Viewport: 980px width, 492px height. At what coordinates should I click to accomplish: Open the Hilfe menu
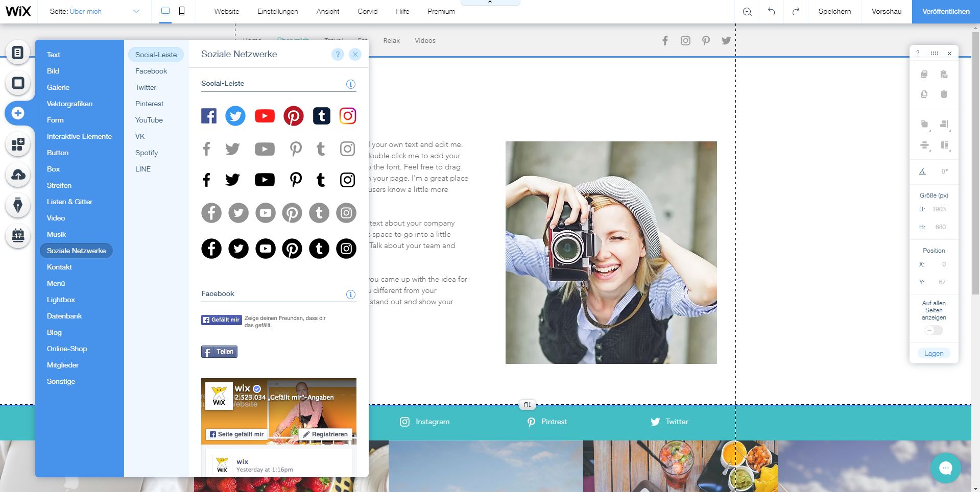(402, 11)
